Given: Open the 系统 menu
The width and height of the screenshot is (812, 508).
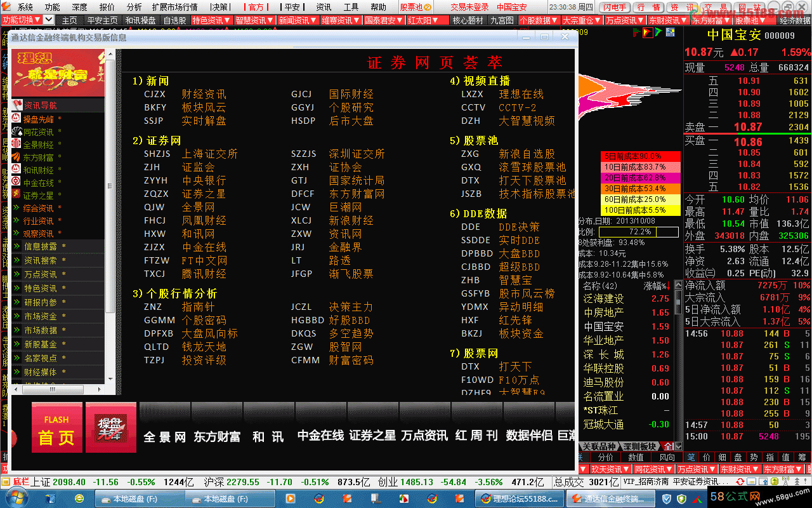Looking at the screenshot, I should click(x=25, y=7).
